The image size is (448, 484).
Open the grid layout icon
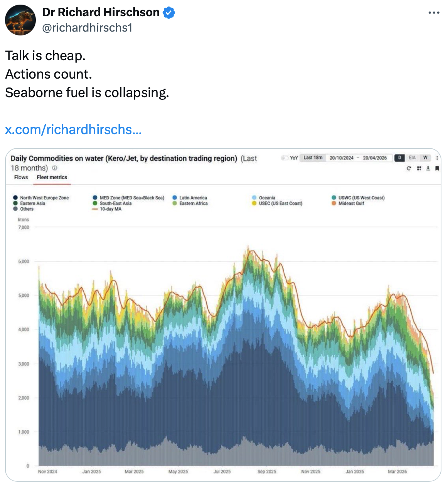pos(419,168)
